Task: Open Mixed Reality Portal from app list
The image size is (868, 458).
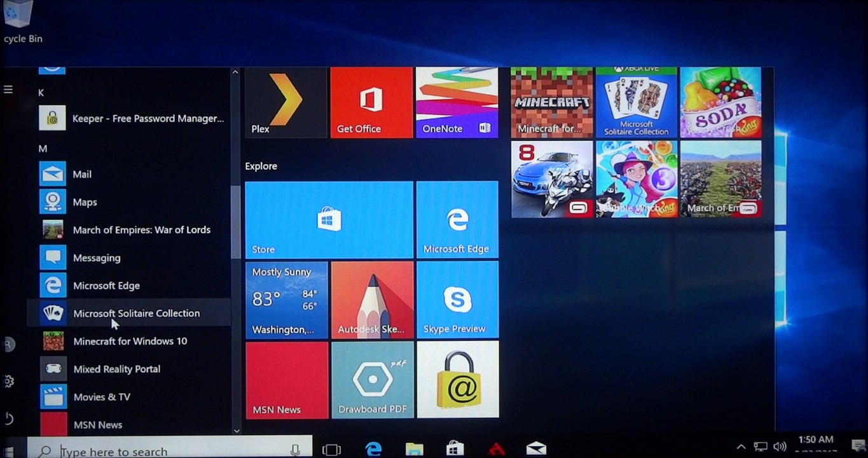Action: coord(129,369)
